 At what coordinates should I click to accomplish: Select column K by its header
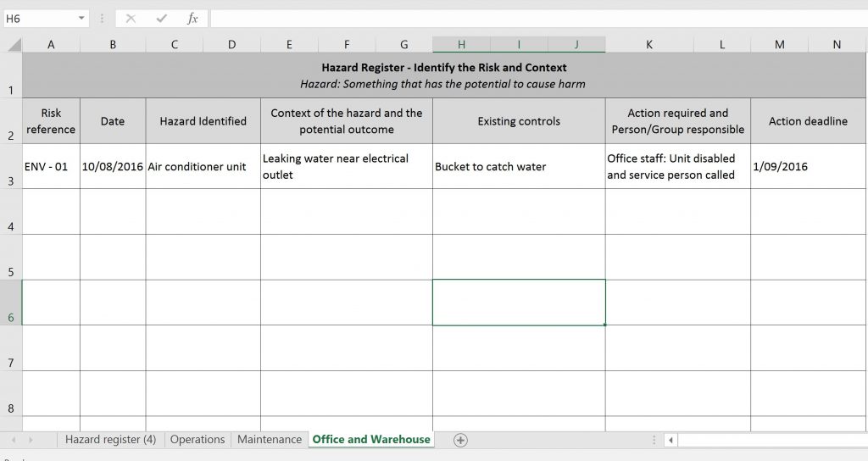(x=649, y=45)
